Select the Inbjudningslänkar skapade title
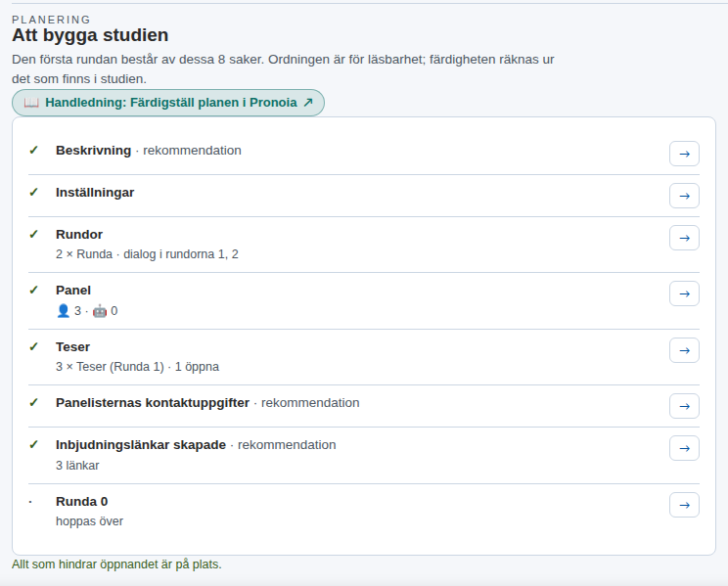Image resolution: width=728 pixels, height=586 pixels. [x=141, y=445]
